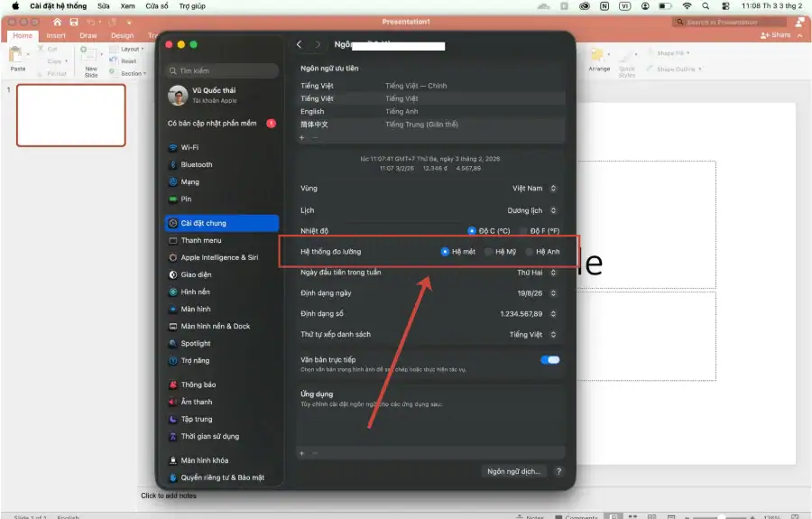Expand the Định dạng ngày dropdown
The width and height of the screenshot is (812, 519).
[x=538, y=292]
